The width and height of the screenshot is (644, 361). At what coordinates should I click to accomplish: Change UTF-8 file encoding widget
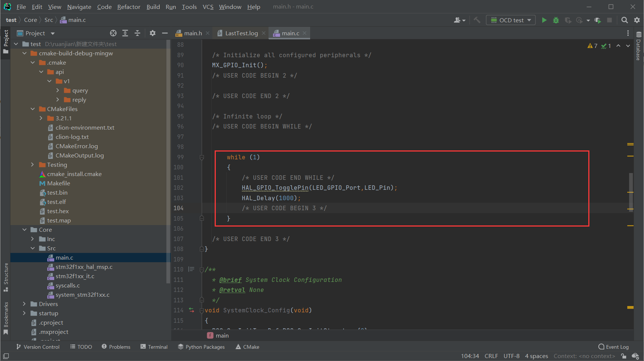coord(511,356)
